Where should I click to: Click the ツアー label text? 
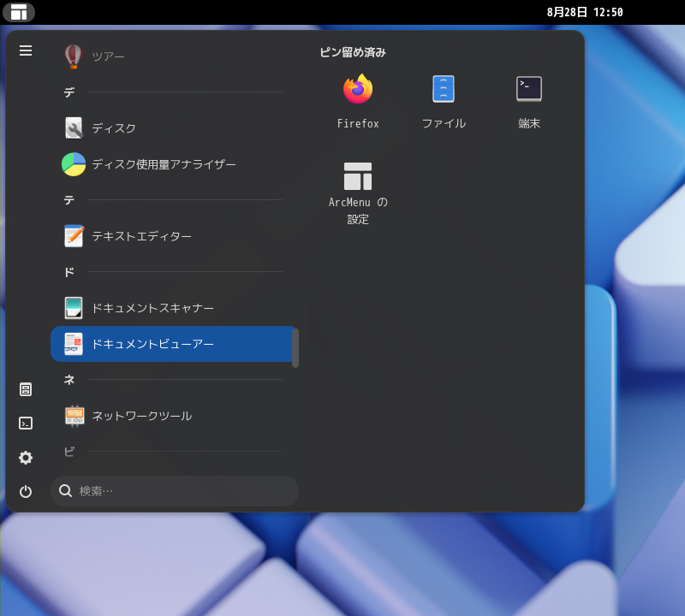point(109,56)
